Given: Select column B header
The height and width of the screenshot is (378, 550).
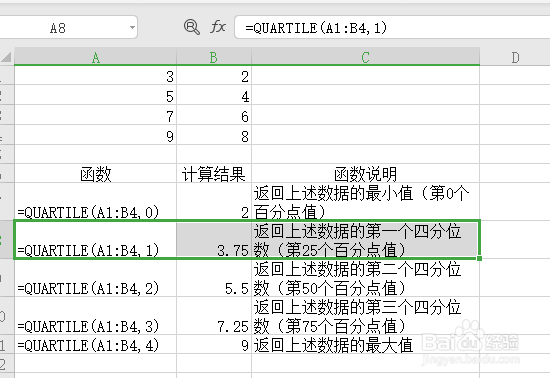Looking at the screenshot, I should pyautogui.click(x=214, y=57).
